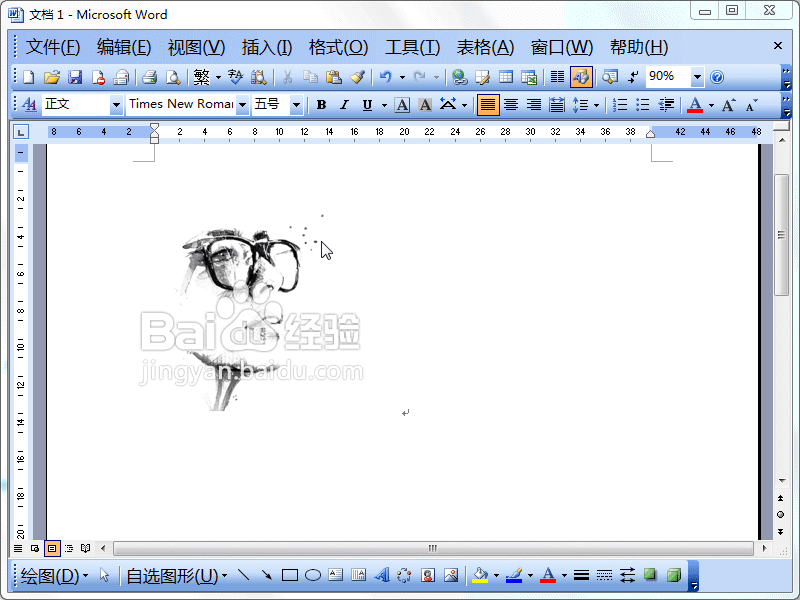Center-align the paragraph
800x600 pixels.
tap(511, 105)
